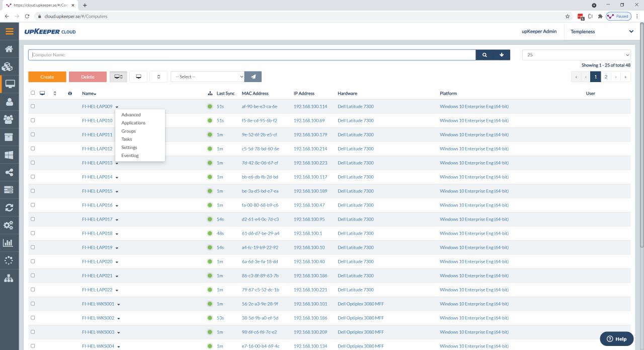Screen dimensions: 644x350
Task: Click the magnifier search button
Action: click(x=485, y=55)
